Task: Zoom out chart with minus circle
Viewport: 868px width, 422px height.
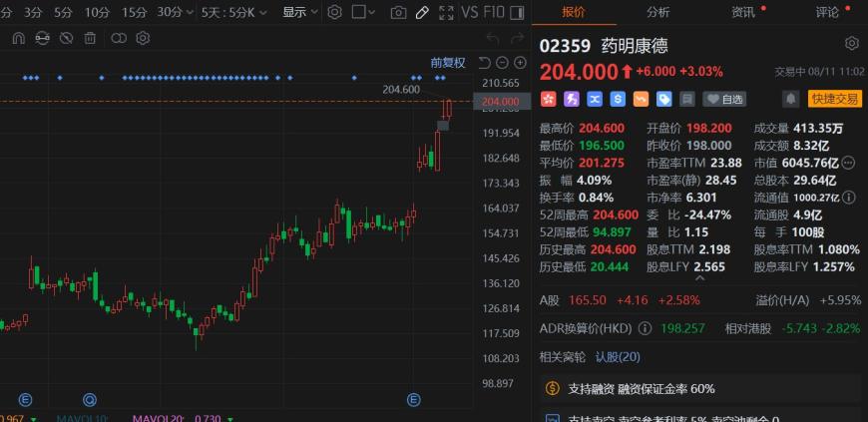Action: tap(502, 63)
